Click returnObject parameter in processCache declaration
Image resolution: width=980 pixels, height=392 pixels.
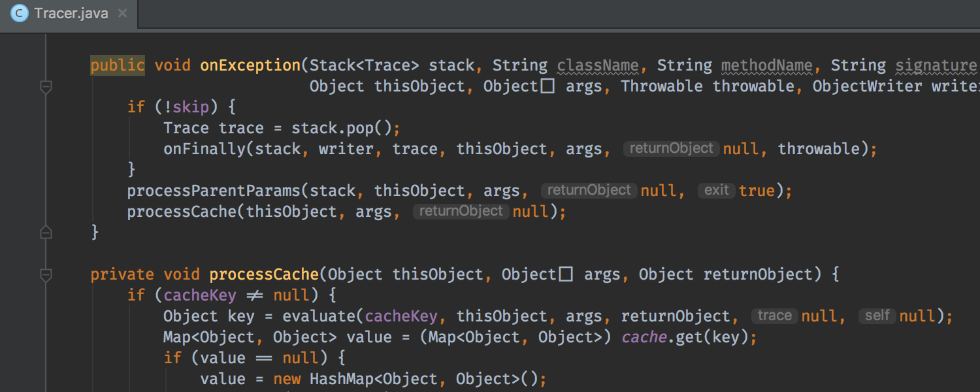point(758,274)
